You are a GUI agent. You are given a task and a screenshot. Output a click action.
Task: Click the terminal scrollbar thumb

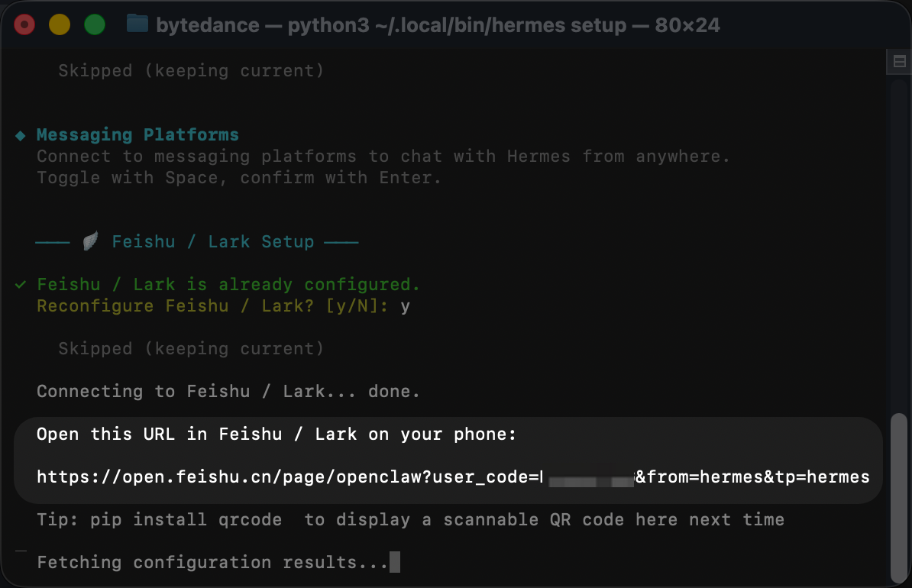(x=899, y=496)
